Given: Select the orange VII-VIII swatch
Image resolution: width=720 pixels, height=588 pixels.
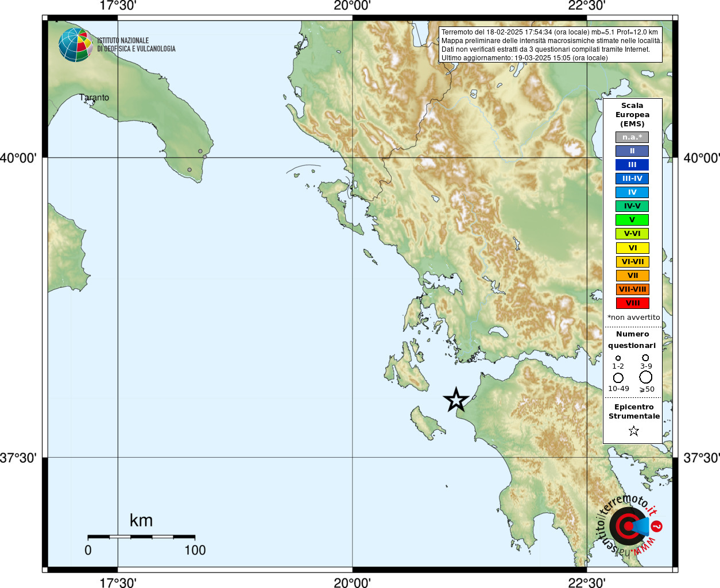Looking at the screenshot, I should click(633, 289).
